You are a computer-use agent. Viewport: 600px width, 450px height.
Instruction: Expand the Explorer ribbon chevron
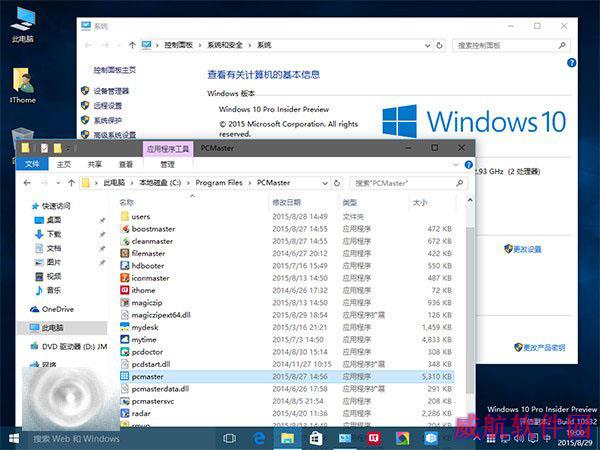tap(455, 165)
